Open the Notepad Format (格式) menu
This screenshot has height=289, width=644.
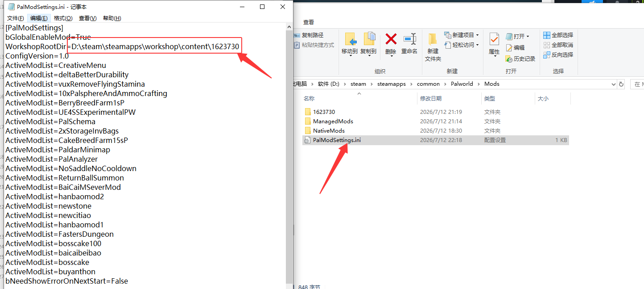(x=63, y=18)
